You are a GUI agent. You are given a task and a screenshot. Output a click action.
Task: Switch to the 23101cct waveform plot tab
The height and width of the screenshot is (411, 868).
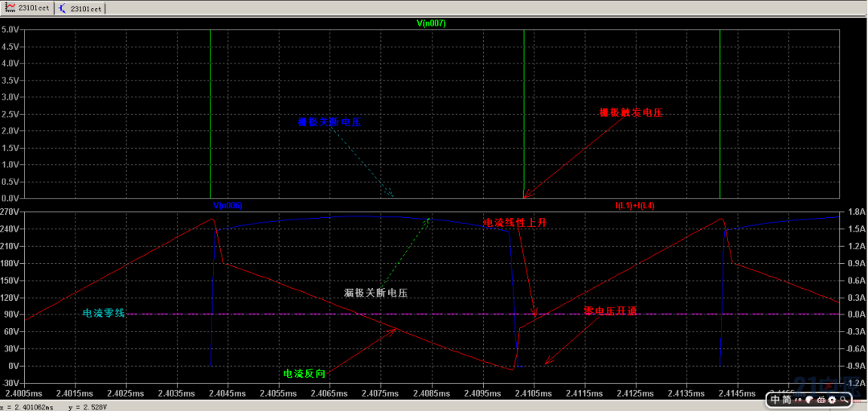27,9
